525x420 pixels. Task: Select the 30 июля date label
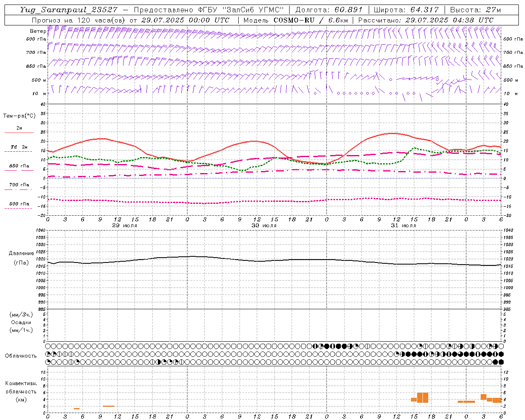coord(264,226)
